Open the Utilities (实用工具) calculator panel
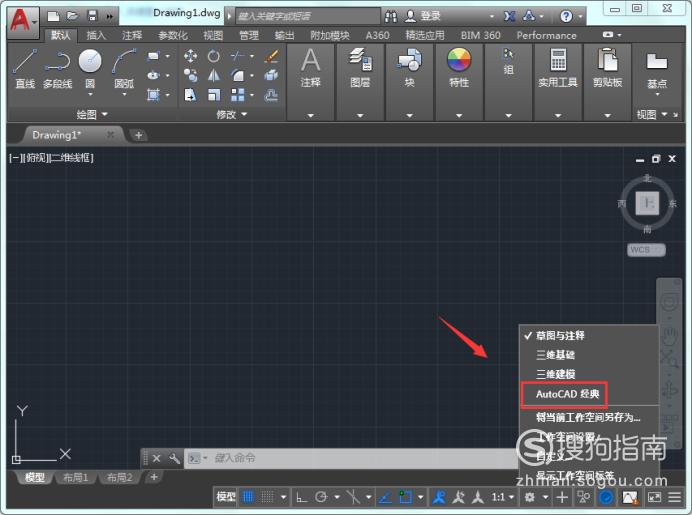Viewport: 692px width, 515px height. pyautogui.click(x=558, y=68)
